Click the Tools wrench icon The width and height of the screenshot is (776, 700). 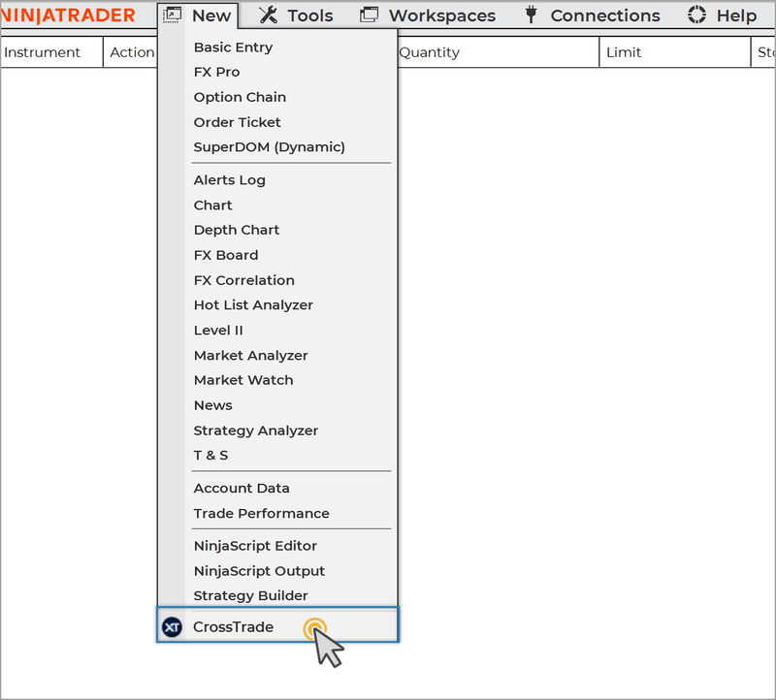pos(268,15)
